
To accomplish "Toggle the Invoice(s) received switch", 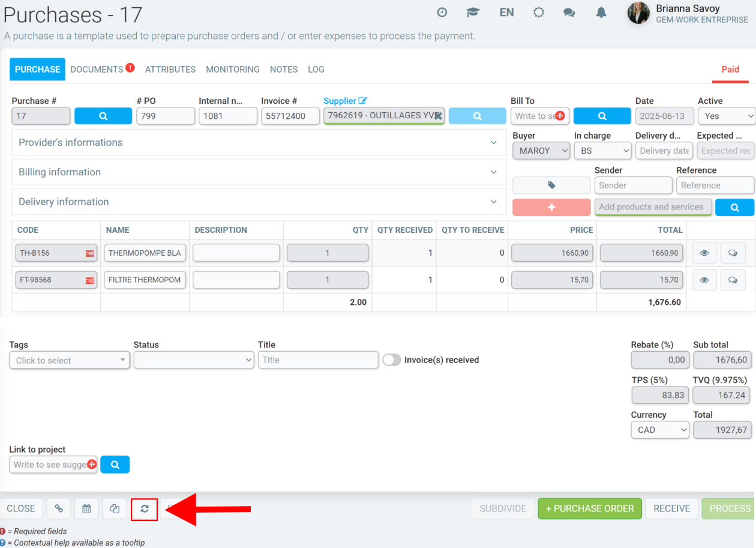I will tap(392, 360).
